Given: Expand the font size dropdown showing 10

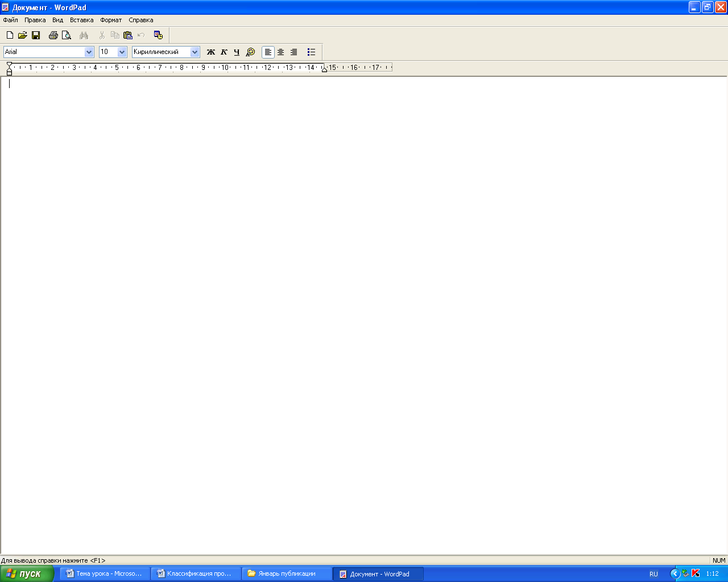Looking at the screenshot, I should [122, 52].
